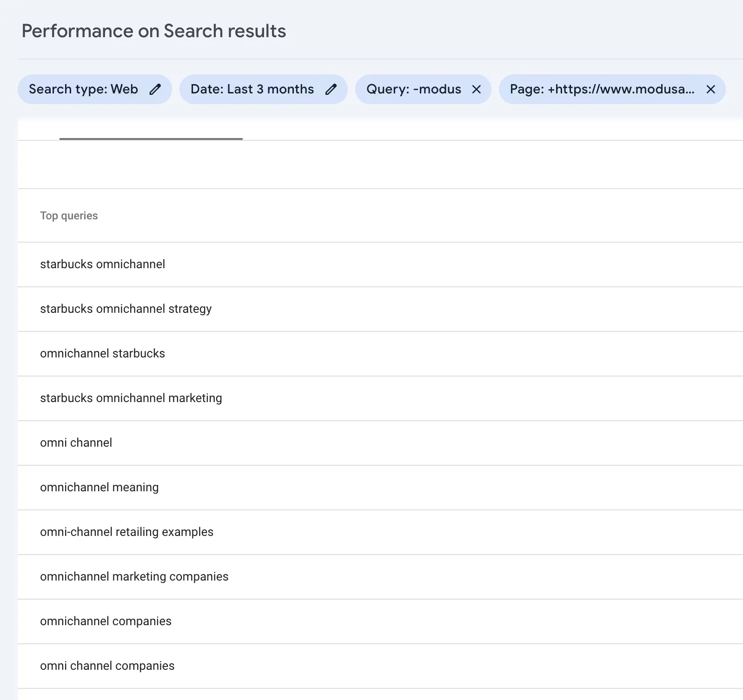
Task: Select 'omni-channel retailing examples' query
Action: pyautogui.click(x=127, y=532)
